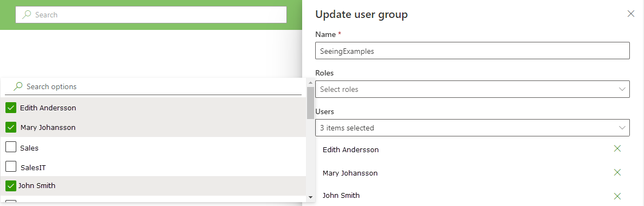Remove Edith Andersson with the X icon

(617, 148)
